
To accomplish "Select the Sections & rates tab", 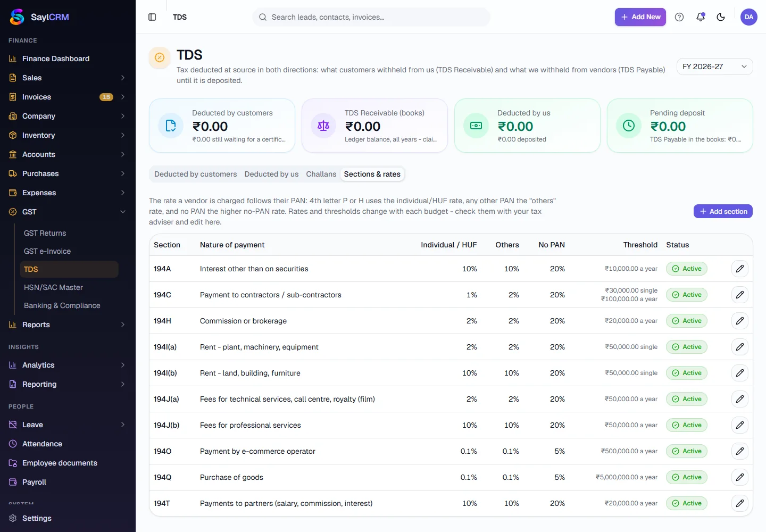I will (x=372, y=174).
